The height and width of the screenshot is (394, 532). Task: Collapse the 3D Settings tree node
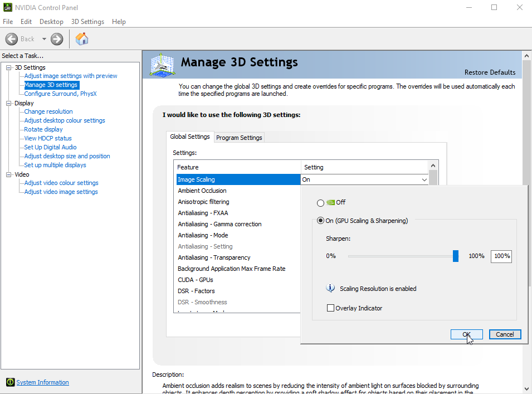(9, 67)
